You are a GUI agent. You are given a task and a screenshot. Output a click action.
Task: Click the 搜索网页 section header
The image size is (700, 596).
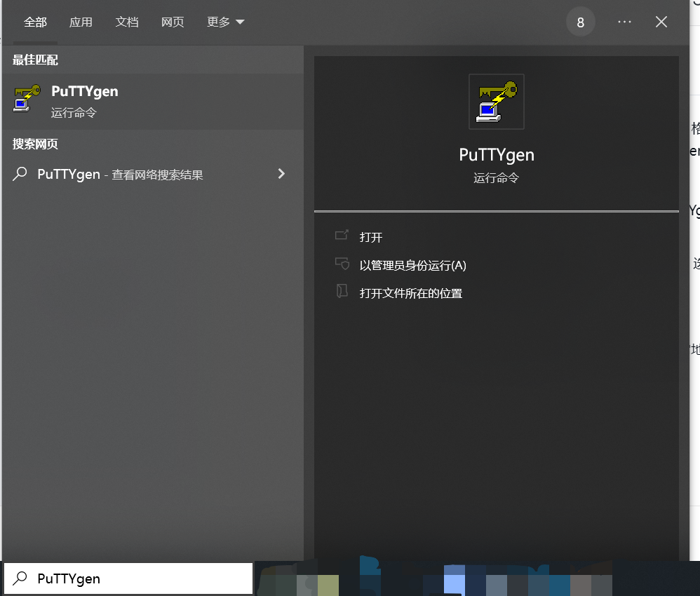(x=35, y=144)
